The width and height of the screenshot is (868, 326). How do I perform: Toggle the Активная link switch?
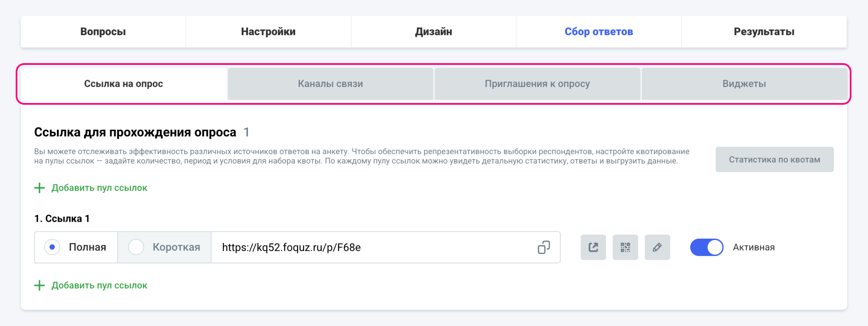(707, 247)
